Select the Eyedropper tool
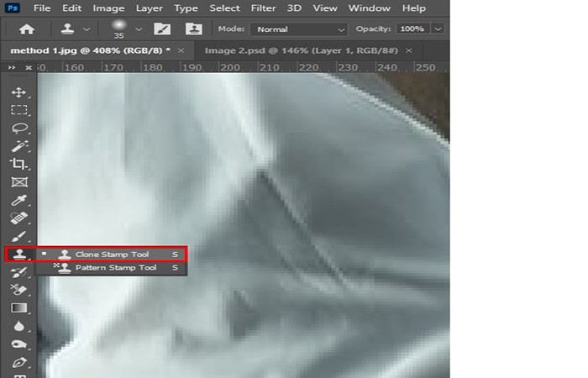The image size is (588, 378). (18, 200)
